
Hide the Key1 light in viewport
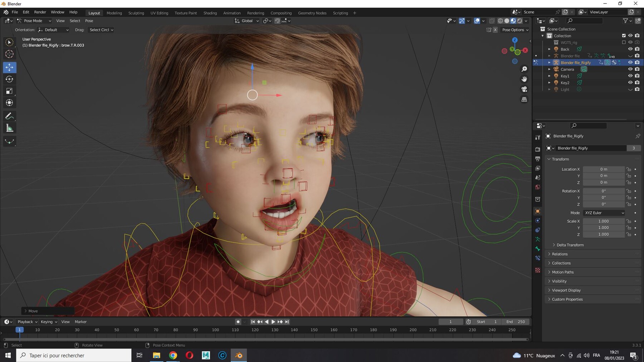tap(630, 76)
